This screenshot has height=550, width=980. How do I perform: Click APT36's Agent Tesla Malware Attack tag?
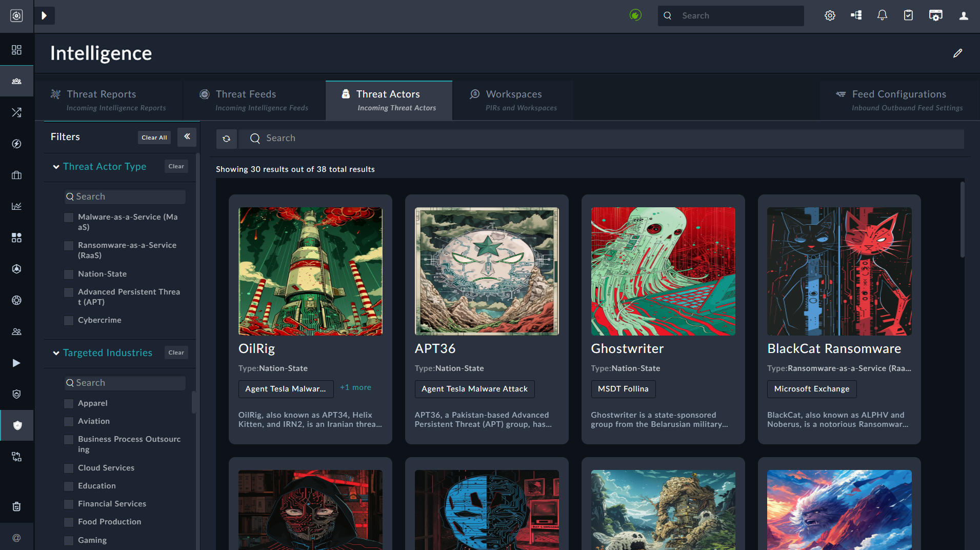[x=474, y=389]
